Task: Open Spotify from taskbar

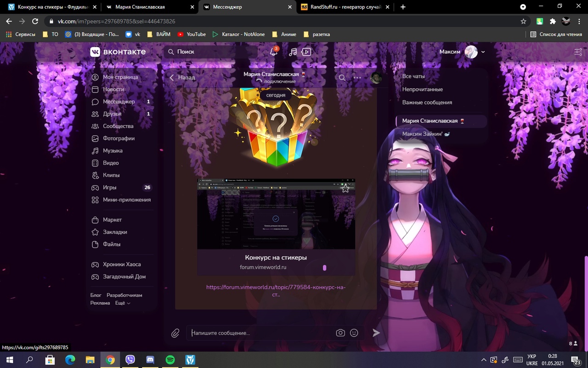Action: (x=170, y=360)
